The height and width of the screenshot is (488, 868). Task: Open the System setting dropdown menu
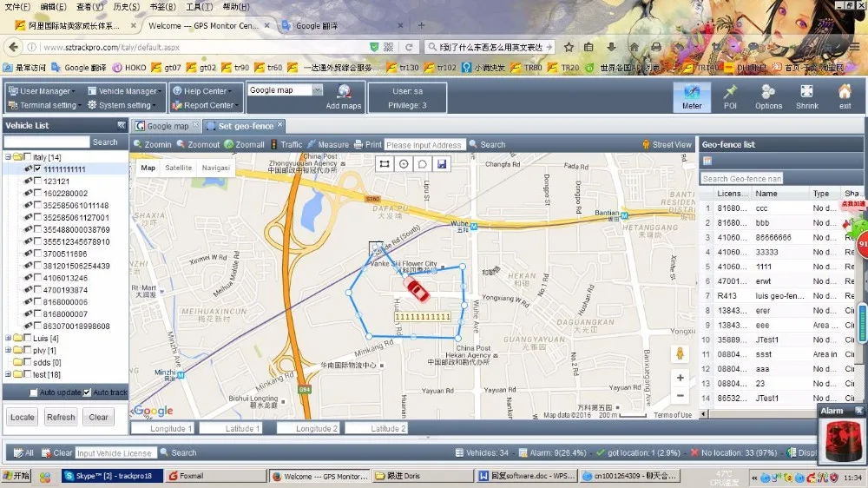coord(122,105)
